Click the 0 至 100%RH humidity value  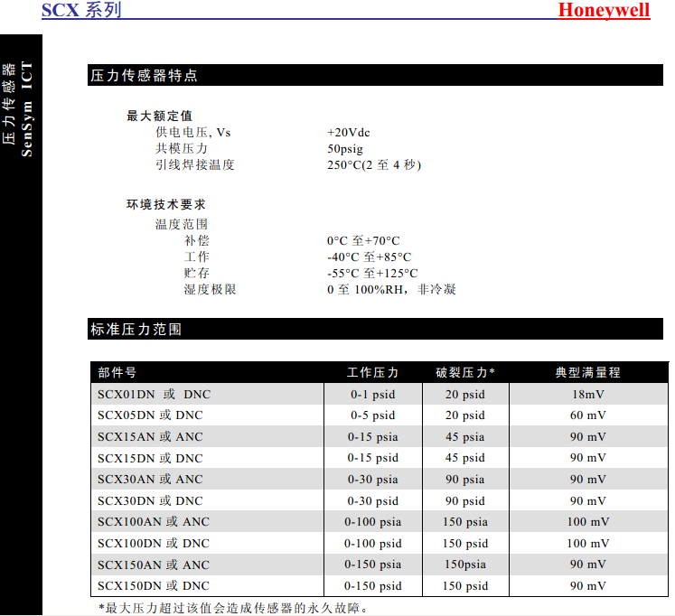(x=391, y=289)
